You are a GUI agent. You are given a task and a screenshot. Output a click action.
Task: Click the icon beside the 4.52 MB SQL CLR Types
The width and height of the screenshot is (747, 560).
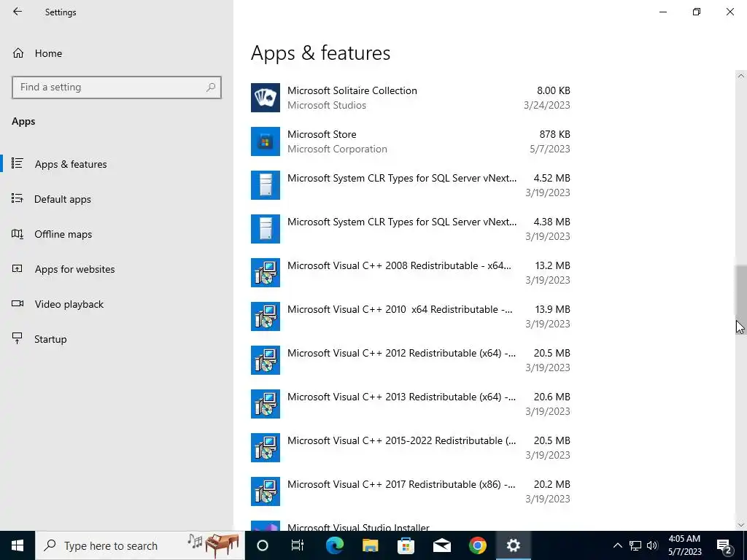(x=266, y=185)
